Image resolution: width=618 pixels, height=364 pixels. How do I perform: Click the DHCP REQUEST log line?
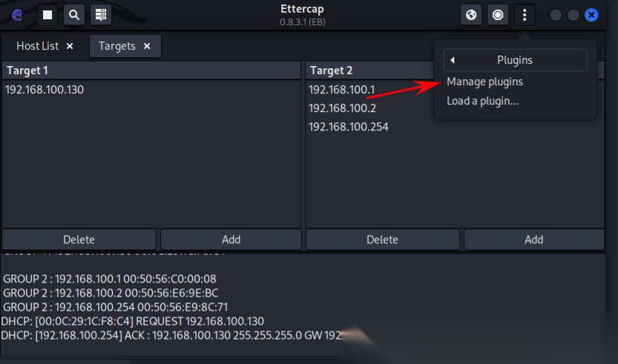click(132, 322)
